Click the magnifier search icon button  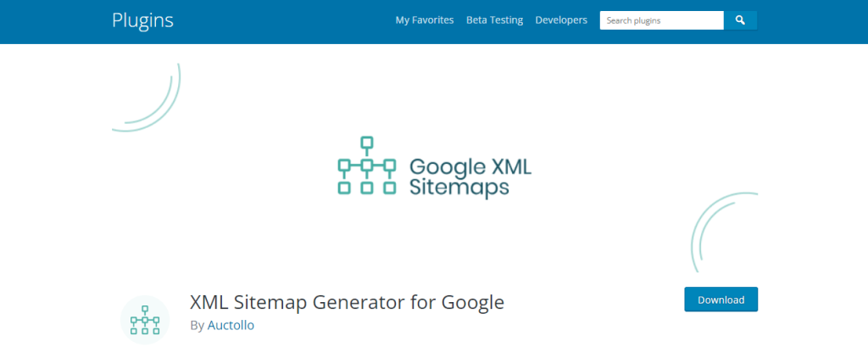pyautogui.click(x=740, y=20)
